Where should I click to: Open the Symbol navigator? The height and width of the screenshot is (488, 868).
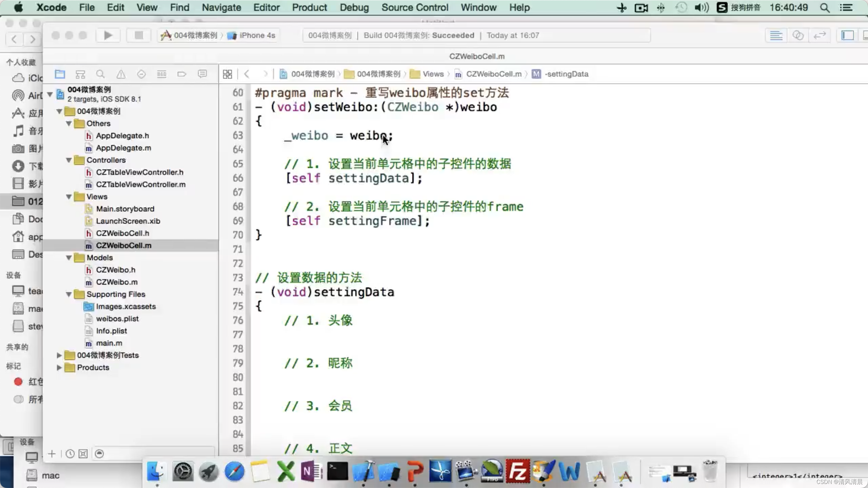80,74
